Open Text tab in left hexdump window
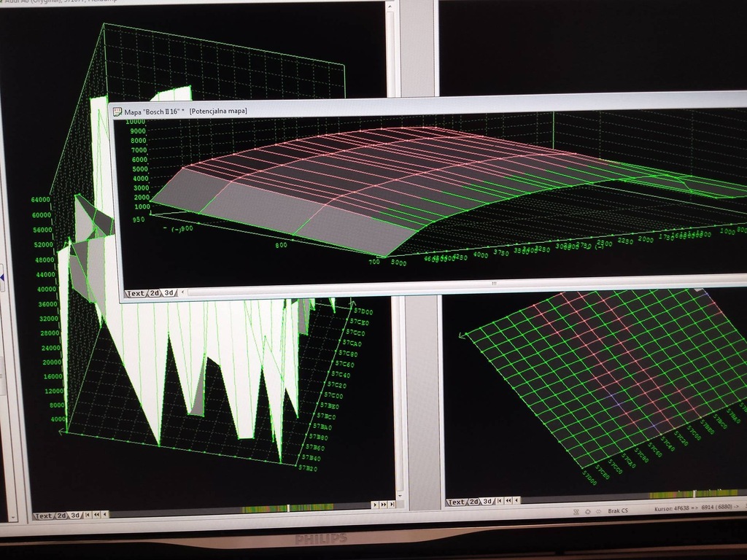The image size is (747, 560). (43, 516)
